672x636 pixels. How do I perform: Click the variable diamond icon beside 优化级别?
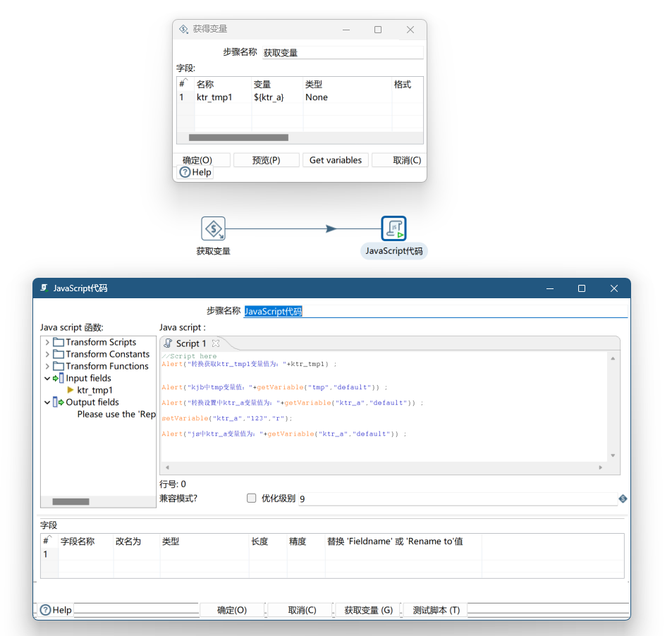(x=623, y=499)
